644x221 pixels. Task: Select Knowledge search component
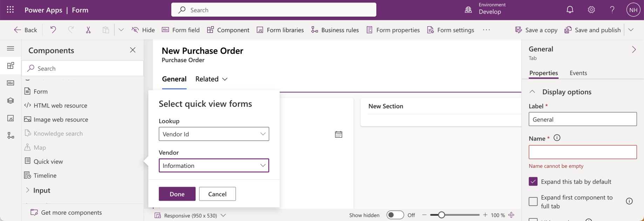click(x=53, y=133)
